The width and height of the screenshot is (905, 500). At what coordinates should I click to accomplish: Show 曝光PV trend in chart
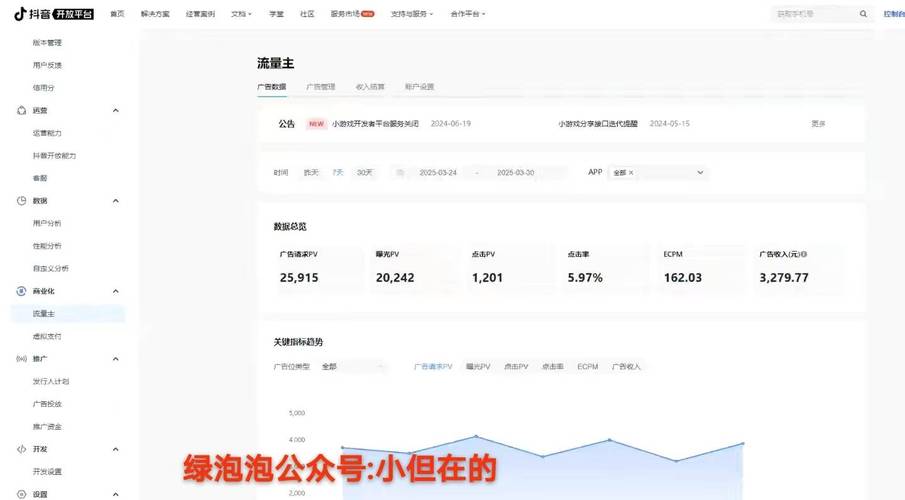click(478, 367)
